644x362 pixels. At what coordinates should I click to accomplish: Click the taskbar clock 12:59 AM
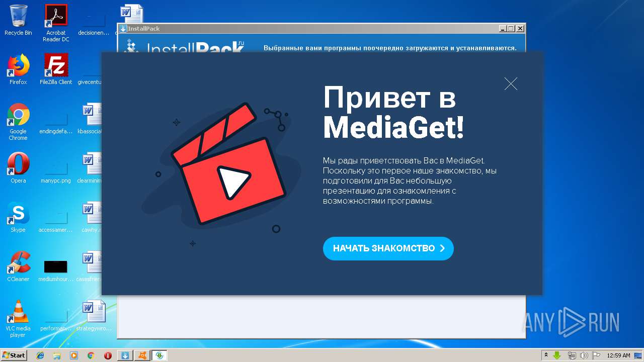pos(618,355)
